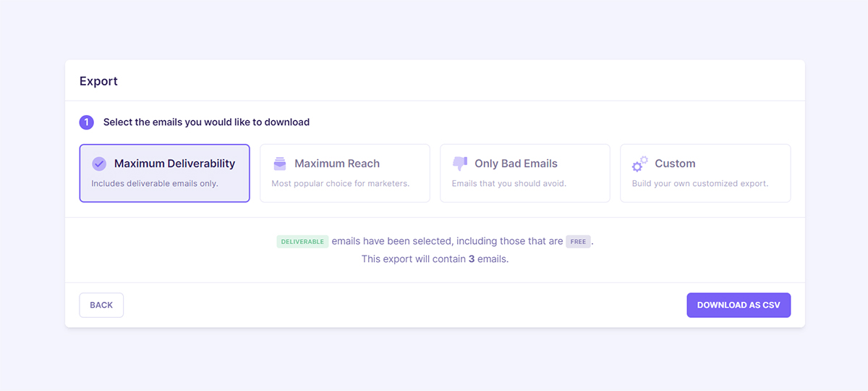Click the inbox tray icon for Maximum Reach
This screenshot has height=391, width=868.
(279, 164)
